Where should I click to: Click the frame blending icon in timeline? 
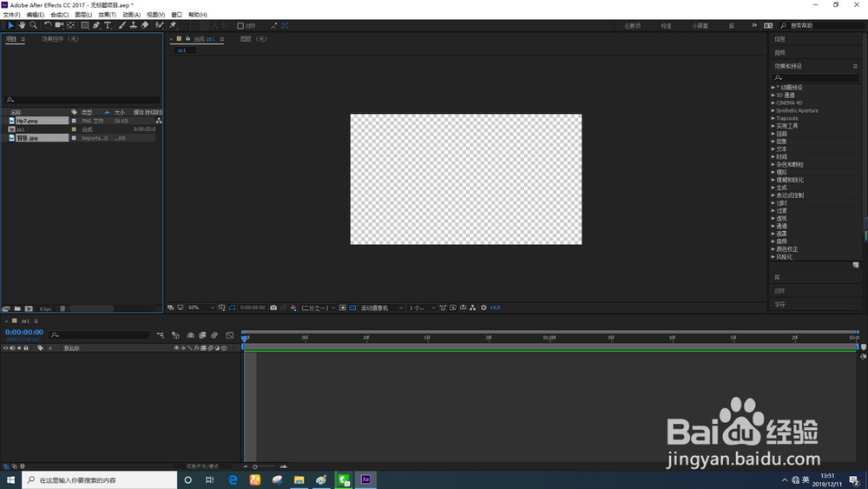coord(202,335)
